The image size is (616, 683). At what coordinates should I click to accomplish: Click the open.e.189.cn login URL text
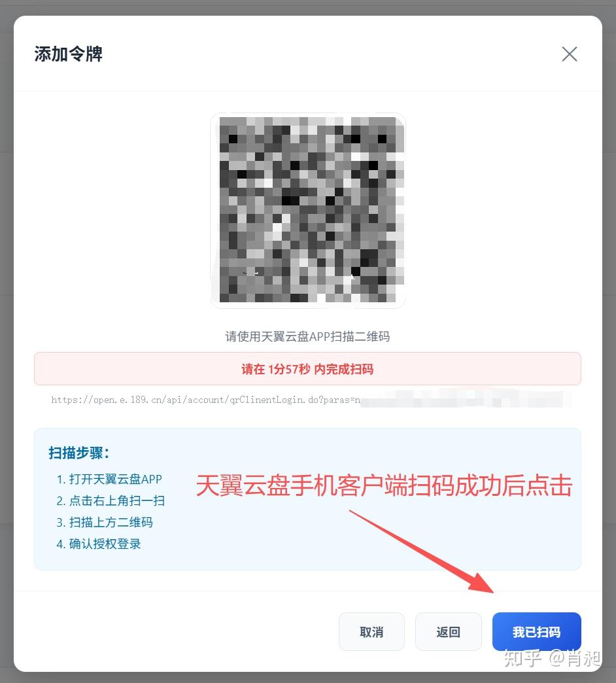point(205,400)
